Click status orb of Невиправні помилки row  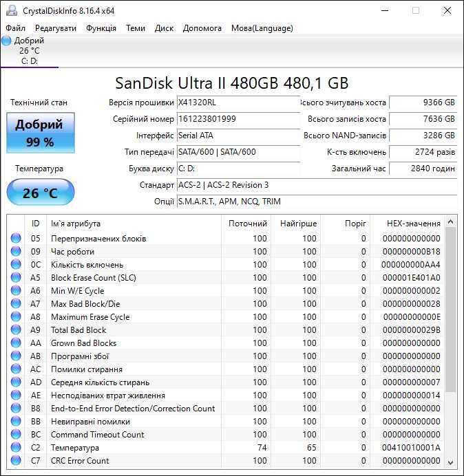tap(16, 421)
